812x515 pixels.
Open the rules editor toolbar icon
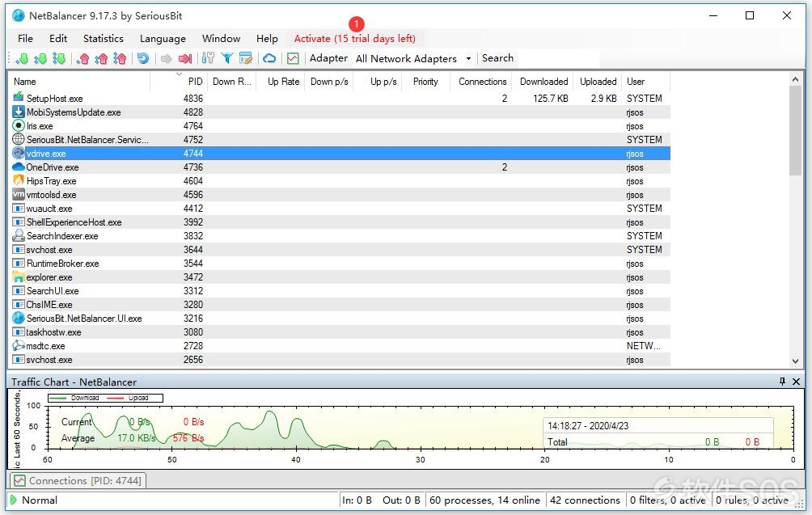[246, 58]
